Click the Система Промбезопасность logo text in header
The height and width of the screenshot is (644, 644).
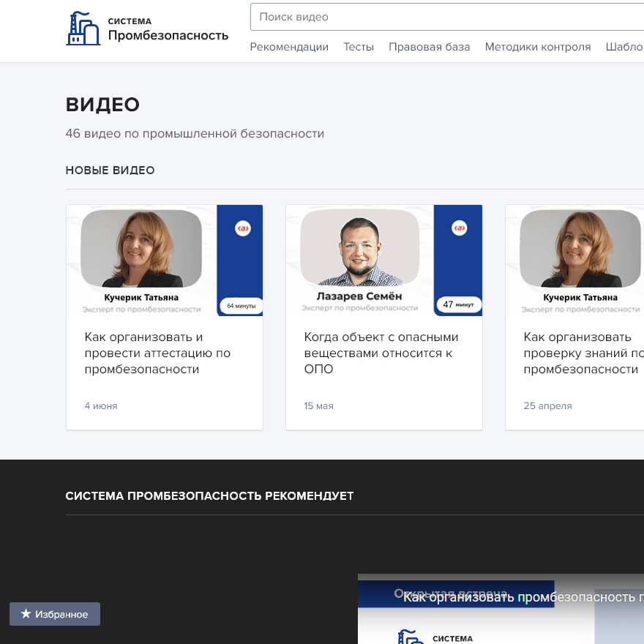click(168, 29)
